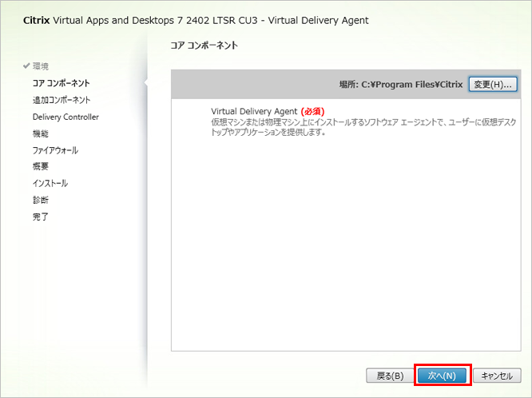532x398 pixels.
Task: Select the 概要 step
Action: coord(40,166)
